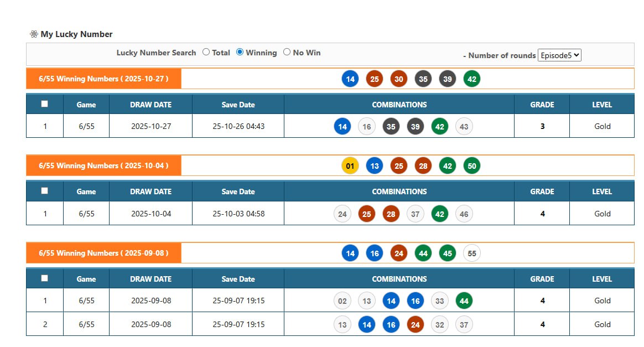Click the COMBINATIONS header in 2025-10-04 table

[399, 192]
